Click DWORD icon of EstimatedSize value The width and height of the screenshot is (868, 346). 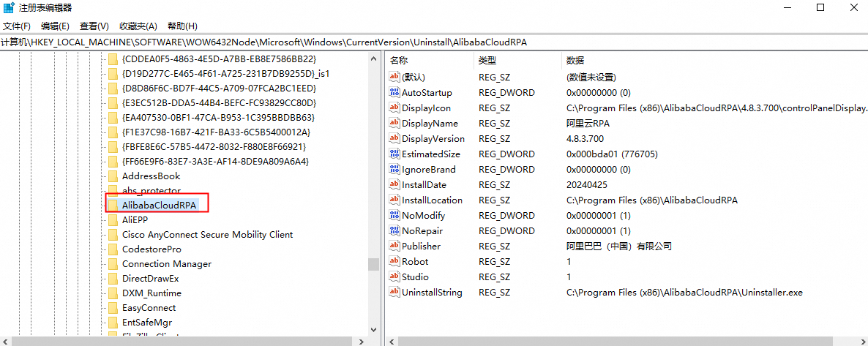pyautogui.click(x=394, y=154)
